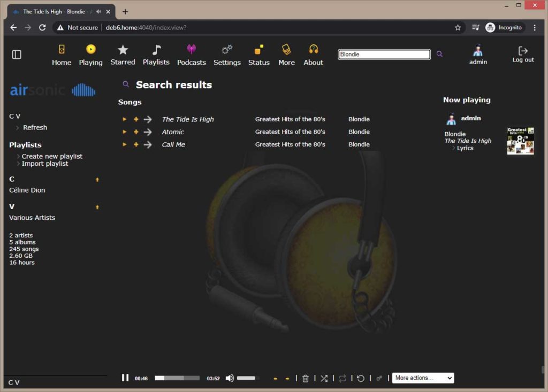Image resolution: width=548 pixels, height=392 pixels.
Task: Mute the tab via speaker icon
Action: [x=98, y=12]
